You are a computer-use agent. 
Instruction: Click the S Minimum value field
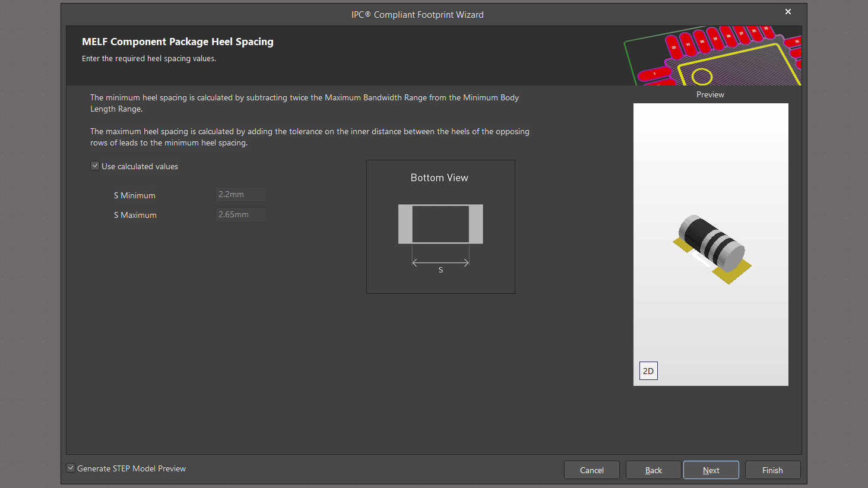240,195
